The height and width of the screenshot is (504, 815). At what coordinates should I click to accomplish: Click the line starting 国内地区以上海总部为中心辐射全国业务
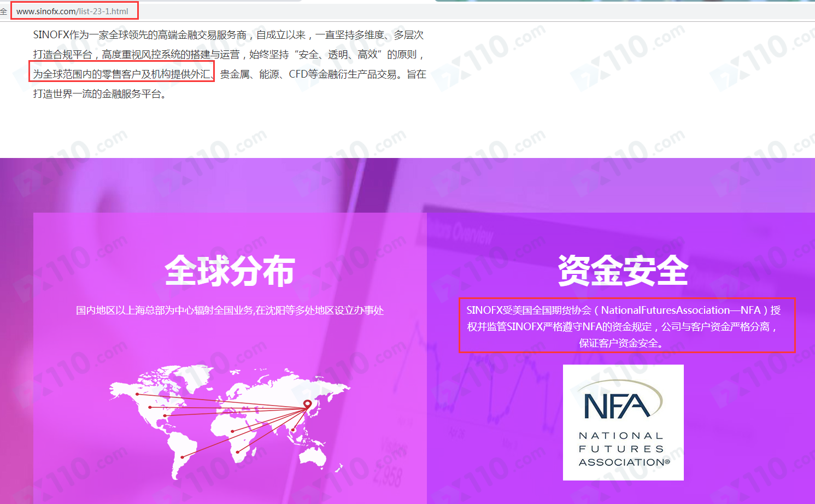click(230, 310)
